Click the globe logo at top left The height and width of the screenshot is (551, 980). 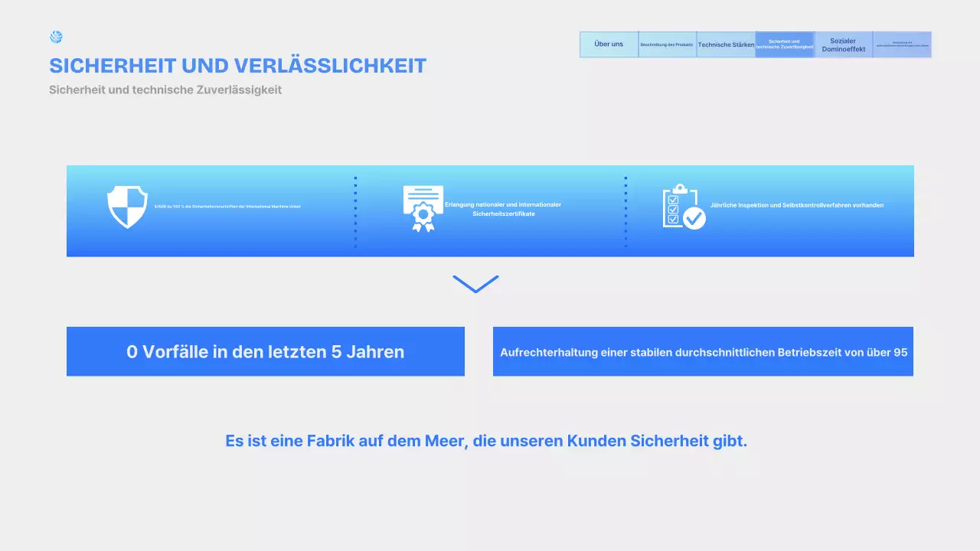pyautogui.click(x=56, y=37)
